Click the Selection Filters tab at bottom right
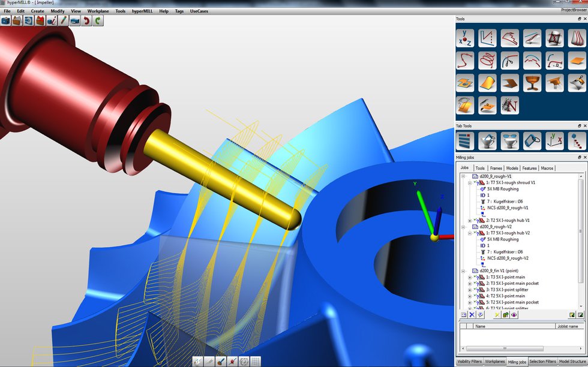This screenshot has width=588, height=367. click(542, 362)
